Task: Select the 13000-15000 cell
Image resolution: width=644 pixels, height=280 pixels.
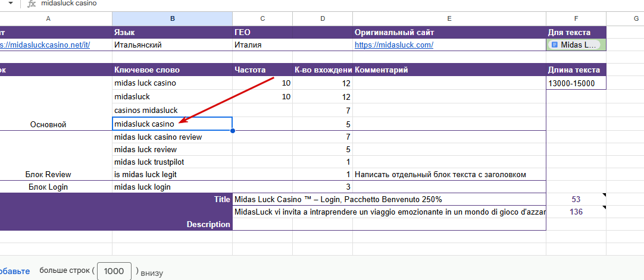Action: [x=576, y=83]
